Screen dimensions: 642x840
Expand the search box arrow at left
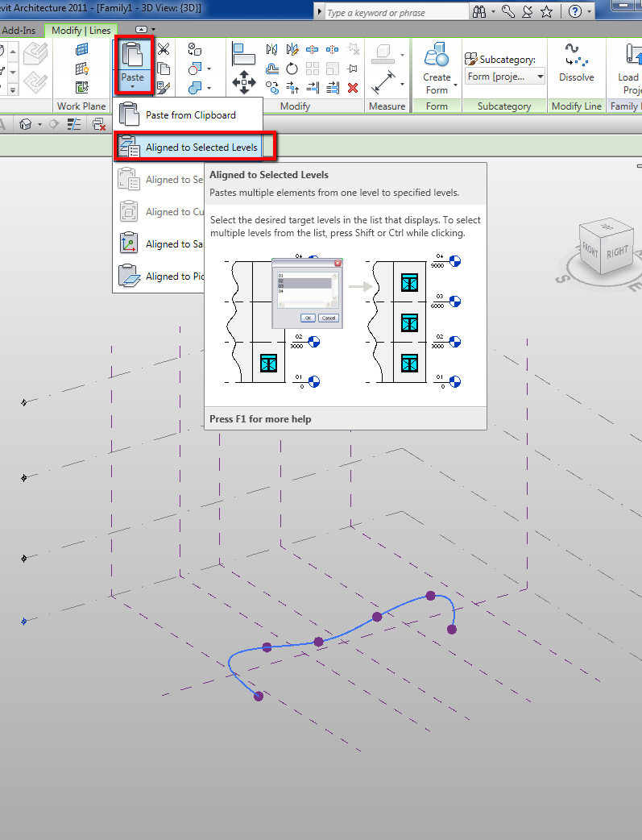click(x=320, y=12)
